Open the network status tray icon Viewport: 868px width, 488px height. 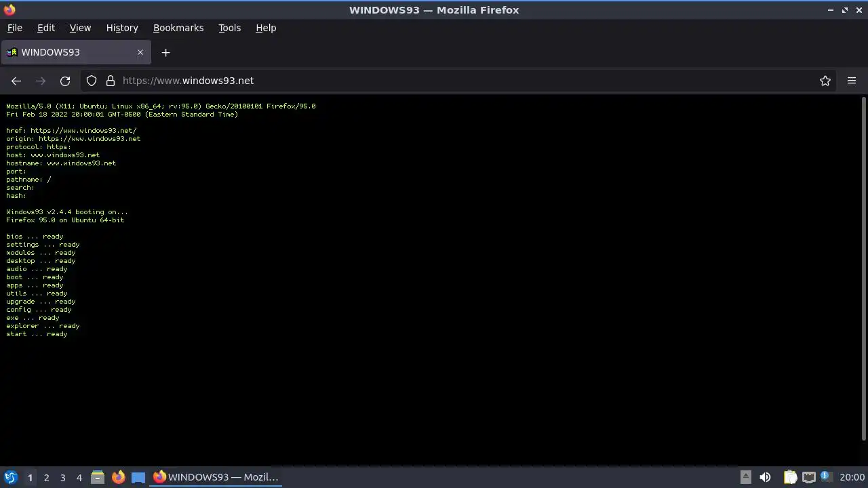[x=808, y=477]
